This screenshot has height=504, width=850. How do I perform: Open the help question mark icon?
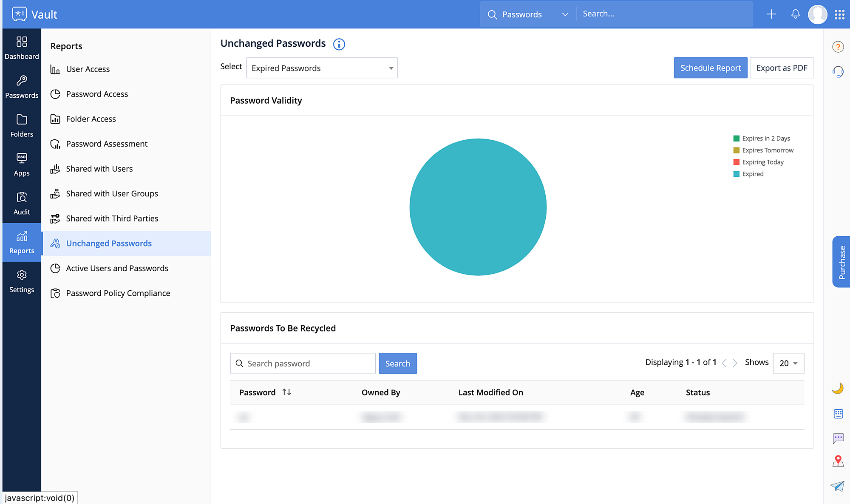tap(838, 47)
